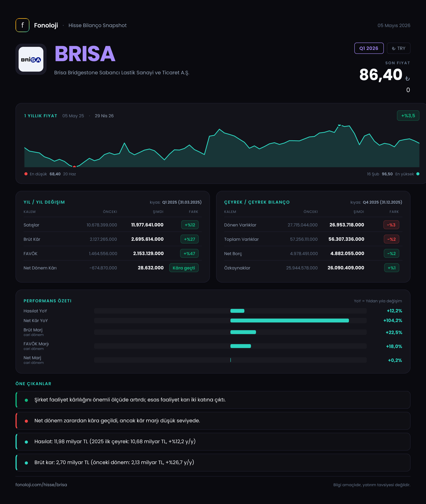Click the red -%2 badge for Toplam Varlıklar
The width and height of the screenshot is (426, 504).
pos(392,239)
